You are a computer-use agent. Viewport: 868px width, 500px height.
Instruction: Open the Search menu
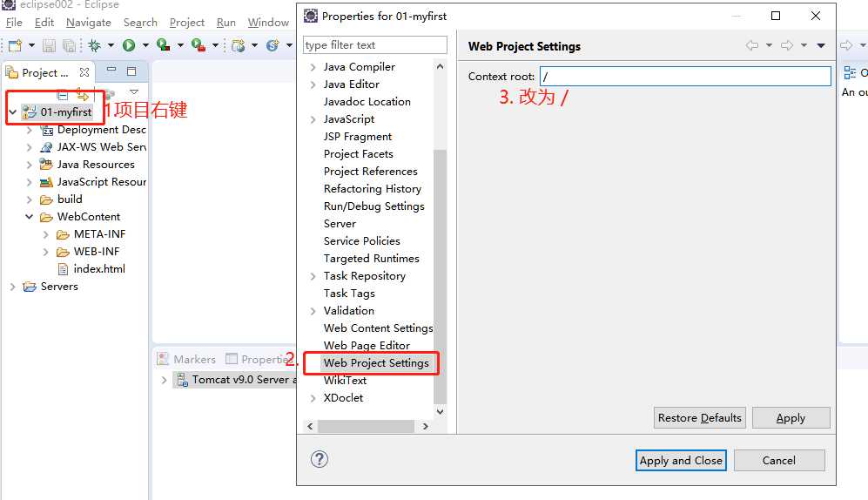[x=141, y=23]
